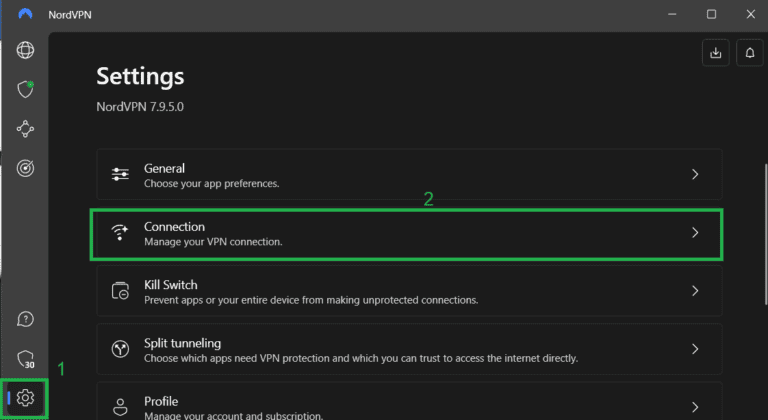Expand the General settings chevron
768x420 pixels.
click(x=695, y=175)
